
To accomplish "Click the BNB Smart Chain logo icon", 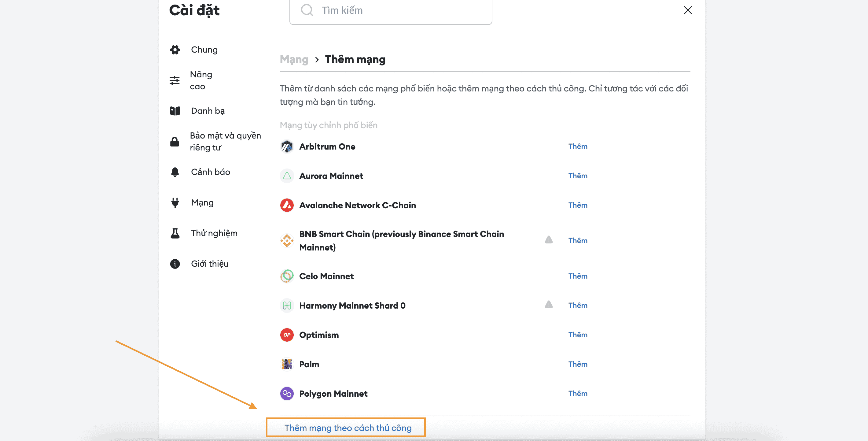I will click(287, 241).
